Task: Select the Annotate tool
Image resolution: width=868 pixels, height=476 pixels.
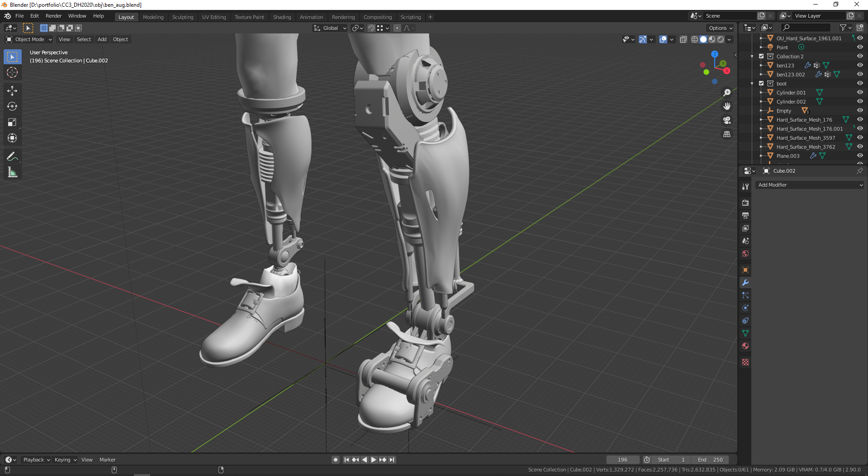Action: click(x=12, y=157)
